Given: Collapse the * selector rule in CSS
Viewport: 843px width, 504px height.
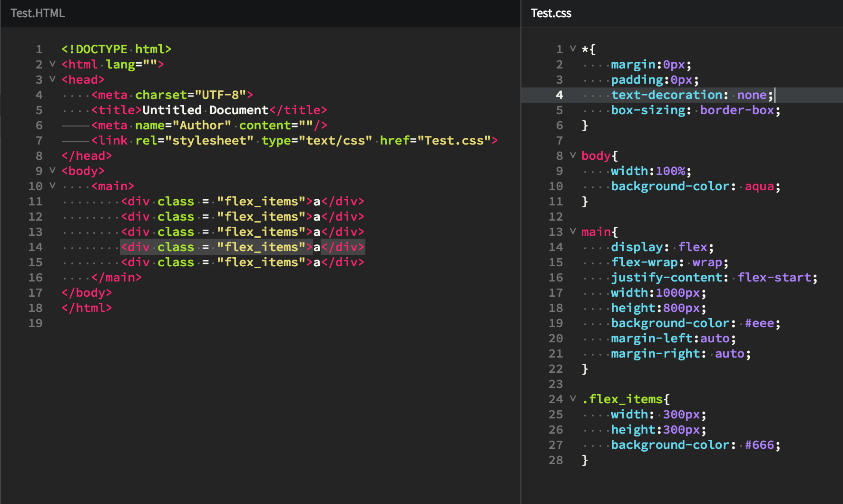Looking at the screenshot, I should click(x=573, y=48).
